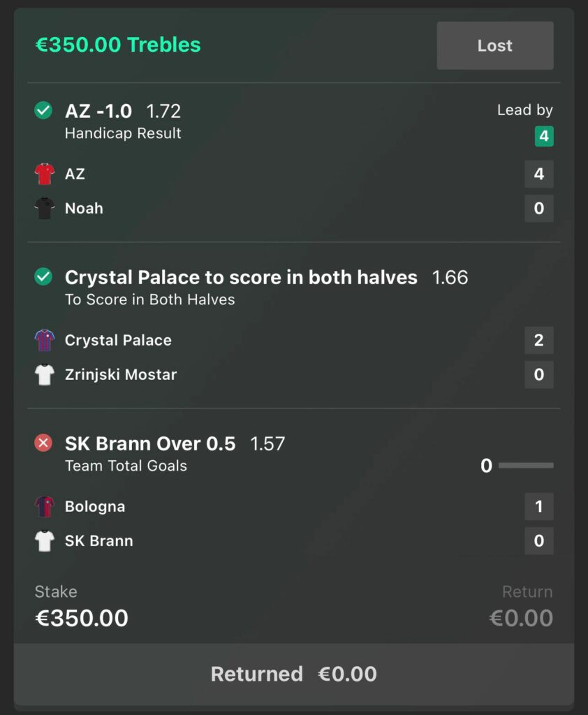Select the Noah club crest icon
588x715 pixels.
pyautogui.click(x=43, y=208)
